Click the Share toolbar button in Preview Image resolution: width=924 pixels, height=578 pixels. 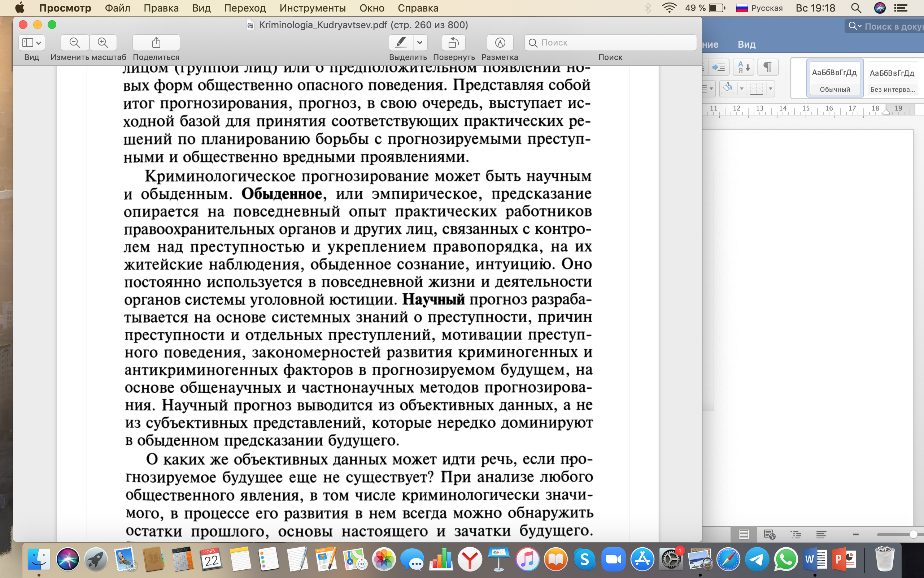point(156,42)
